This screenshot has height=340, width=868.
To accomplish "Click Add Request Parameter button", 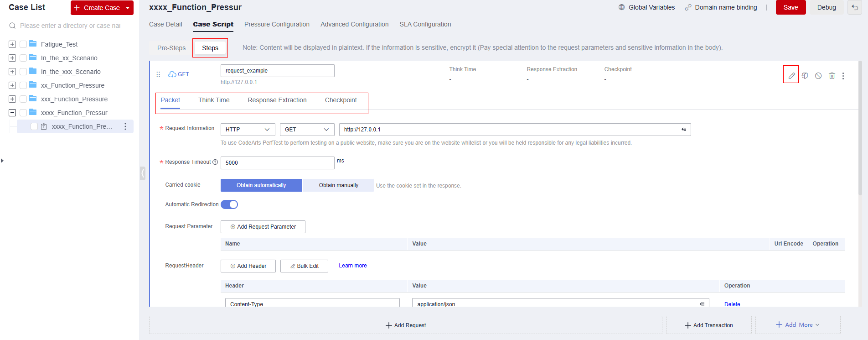I will click(x=263, y=227).
